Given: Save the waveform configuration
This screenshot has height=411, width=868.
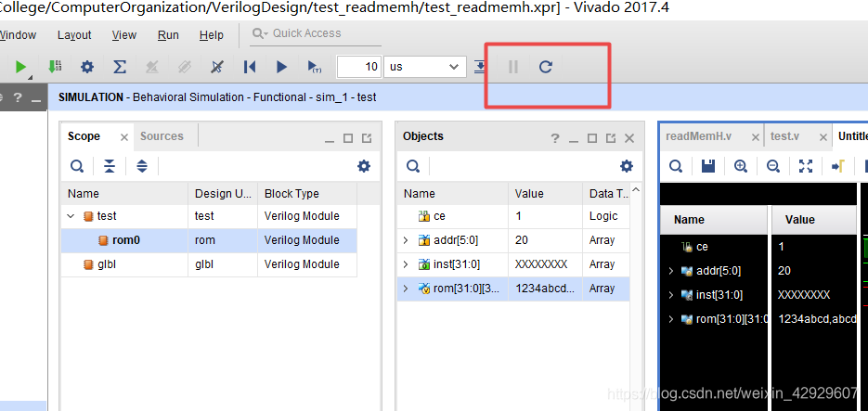Looking at the screenshot, I should (708, 166).
